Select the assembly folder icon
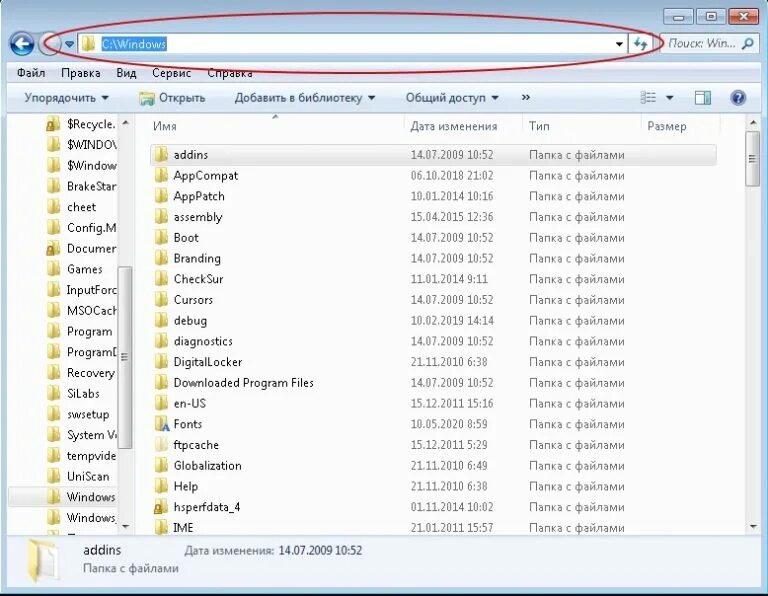Screen dimensions: 768x596 click(x=161, y=216)
